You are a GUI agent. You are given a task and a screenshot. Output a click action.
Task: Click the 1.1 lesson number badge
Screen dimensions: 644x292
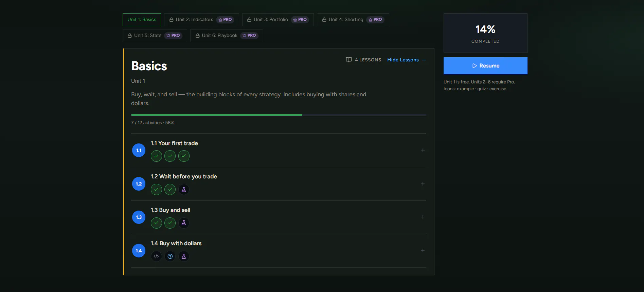[139, 150]
